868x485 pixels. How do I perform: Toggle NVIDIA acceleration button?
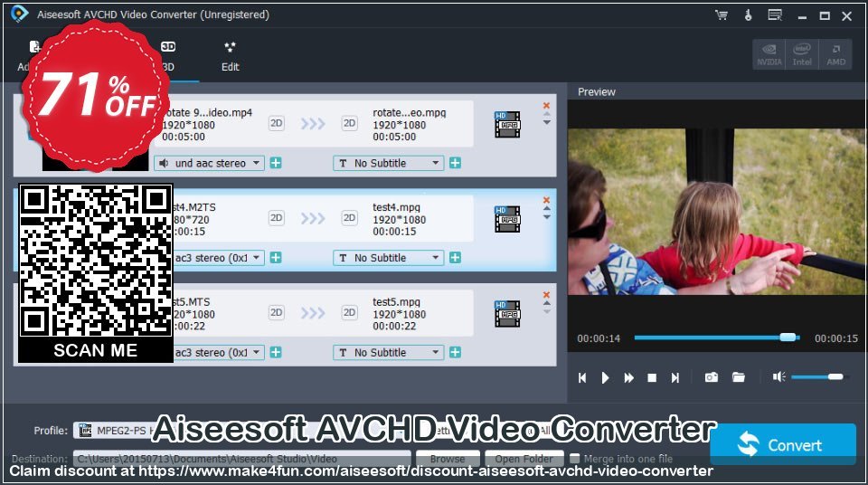(769, 54)
